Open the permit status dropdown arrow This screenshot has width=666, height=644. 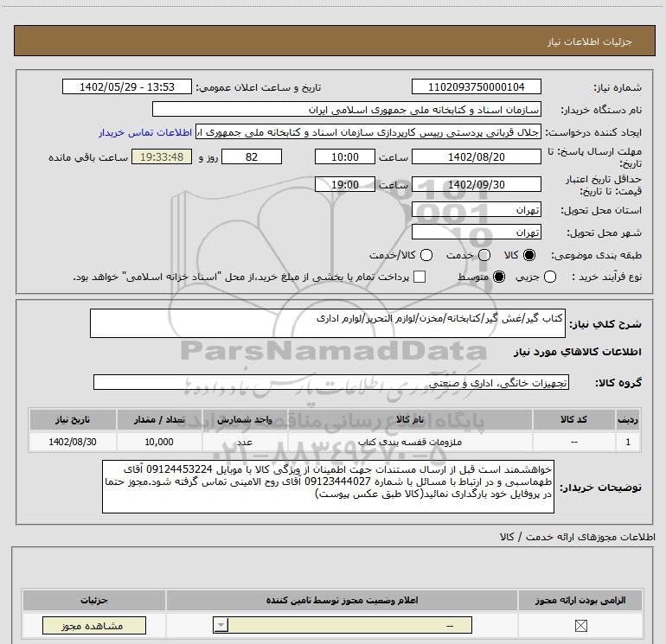(221, 625)
